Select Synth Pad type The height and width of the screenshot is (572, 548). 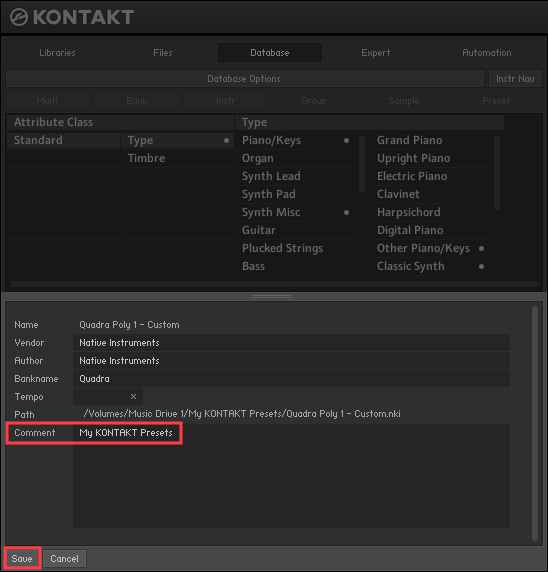pyautogui.click(x=295, y=194)
